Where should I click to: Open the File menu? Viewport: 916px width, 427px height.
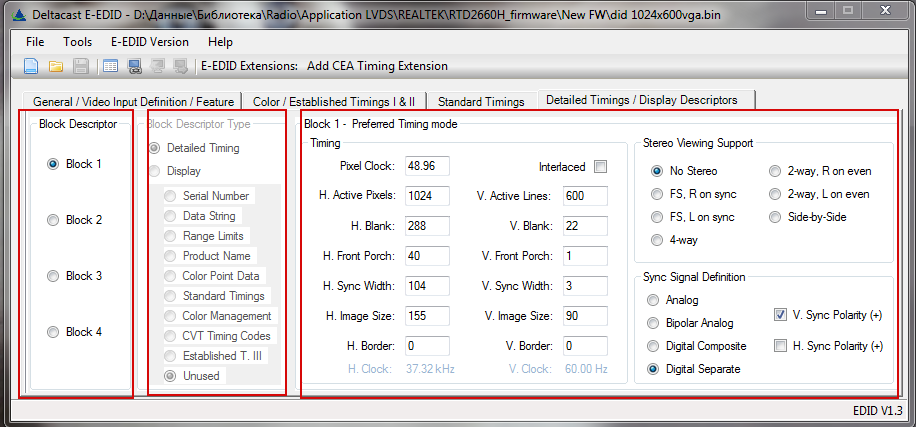35,42
